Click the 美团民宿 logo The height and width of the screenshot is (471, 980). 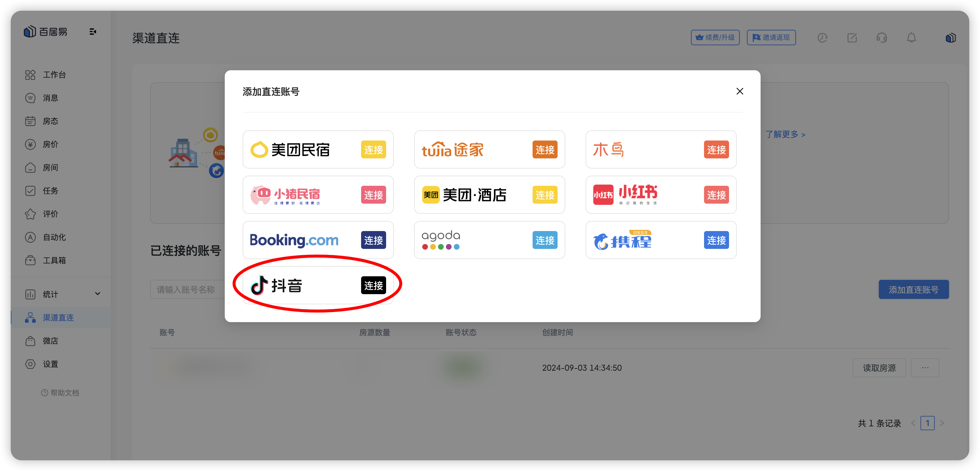pos(290,149)
